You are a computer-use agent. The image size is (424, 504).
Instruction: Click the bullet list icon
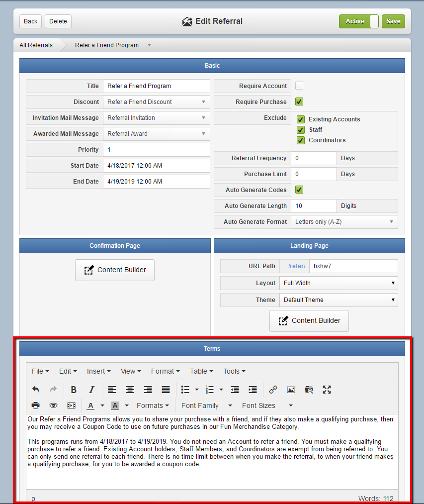[x=185, y=390]
